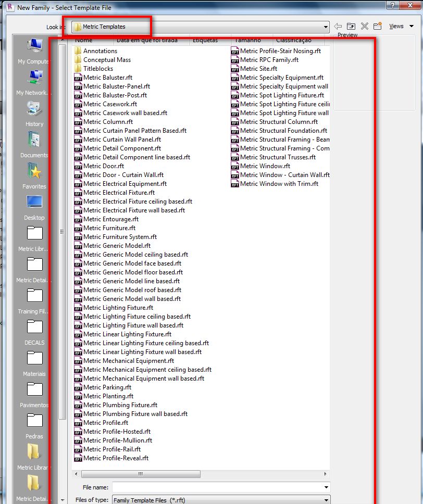Select Metric Profile-Mullion.rft
Viewport: 423px width, 504px height.
pos(113,440)
